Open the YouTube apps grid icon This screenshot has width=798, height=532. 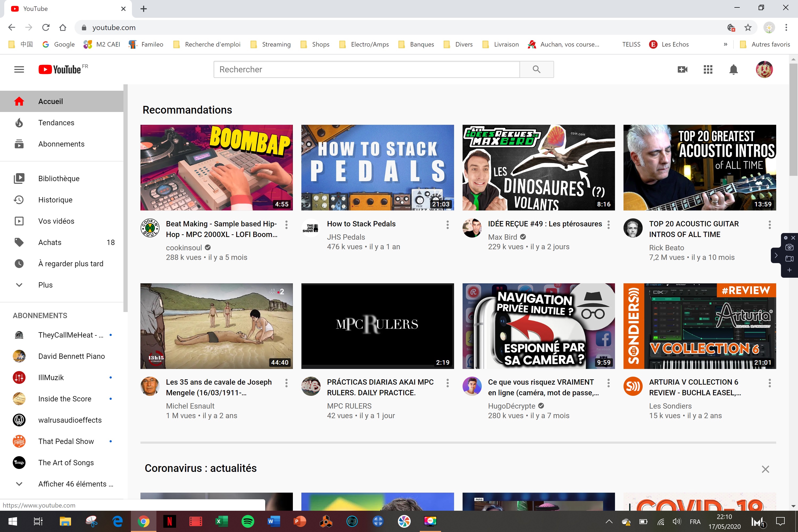tap(708, 69)
